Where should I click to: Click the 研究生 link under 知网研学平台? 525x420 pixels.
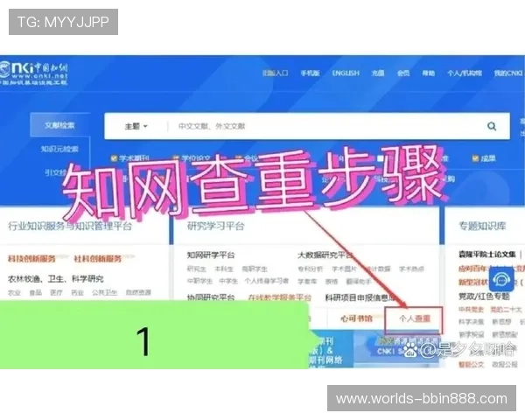(197, 269)
